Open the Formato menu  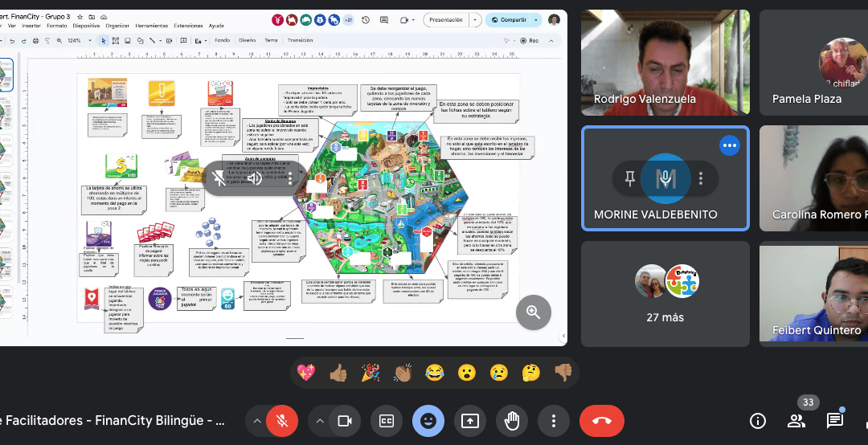(x=56, y=26)
